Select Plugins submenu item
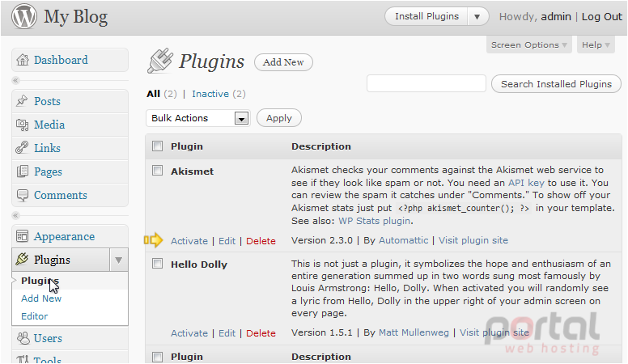This screenshot has height=364, width=628. pos(40,281)
